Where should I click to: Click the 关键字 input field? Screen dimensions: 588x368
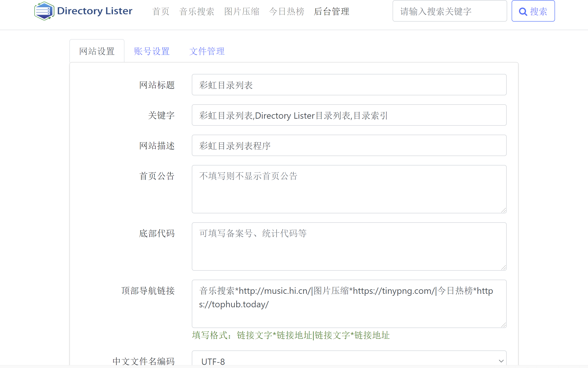(x=349, y=115)
